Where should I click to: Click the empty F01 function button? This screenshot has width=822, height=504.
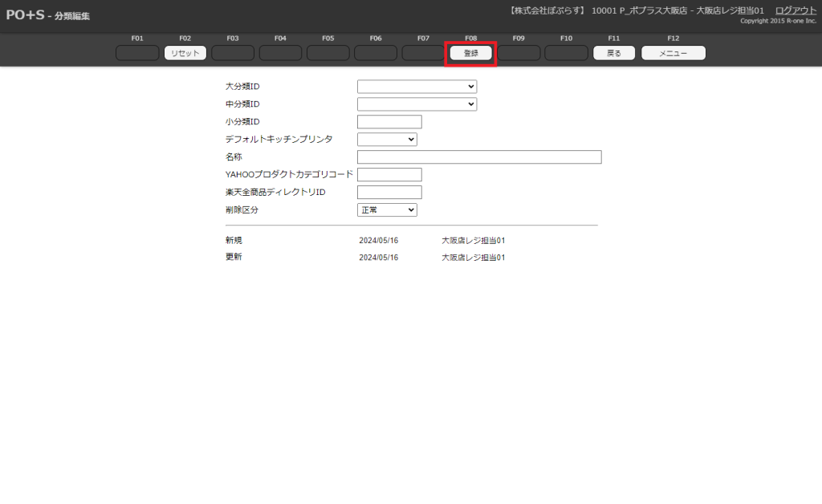coord(137,53)
